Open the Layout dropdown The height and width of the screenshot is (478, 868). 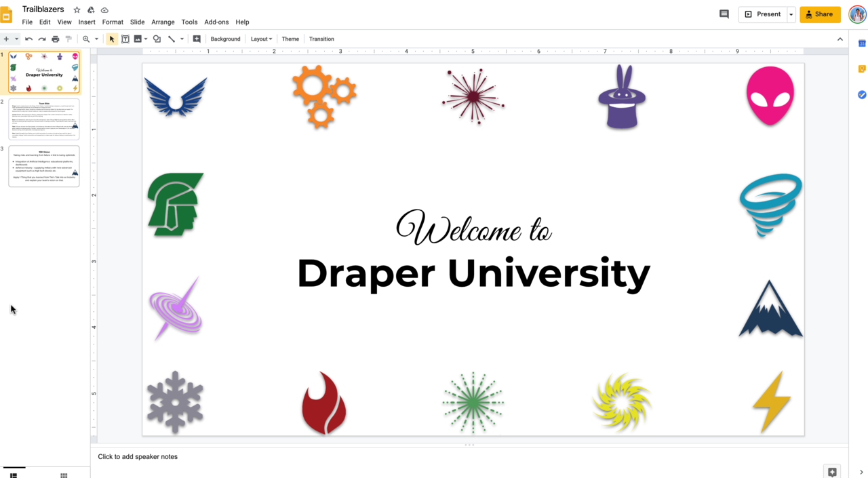click(x=261, y=39)
